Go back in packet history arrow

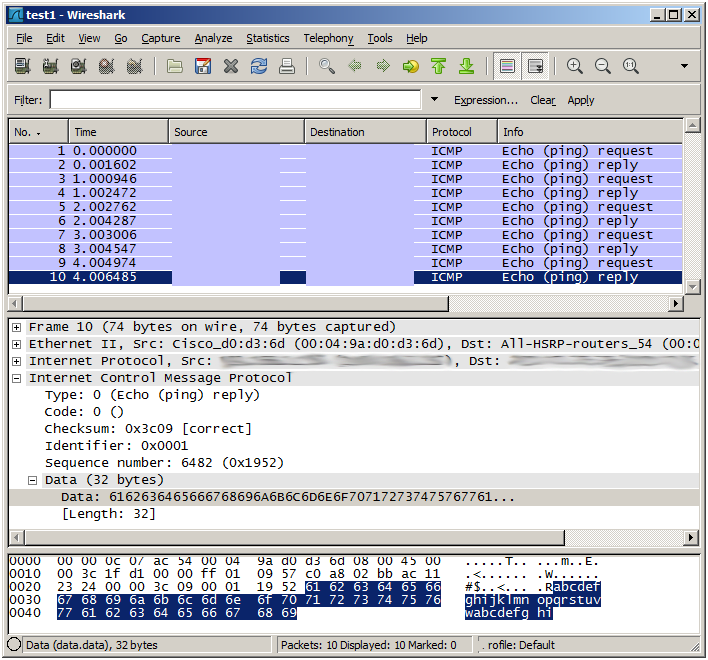click(x=355, y=66)
